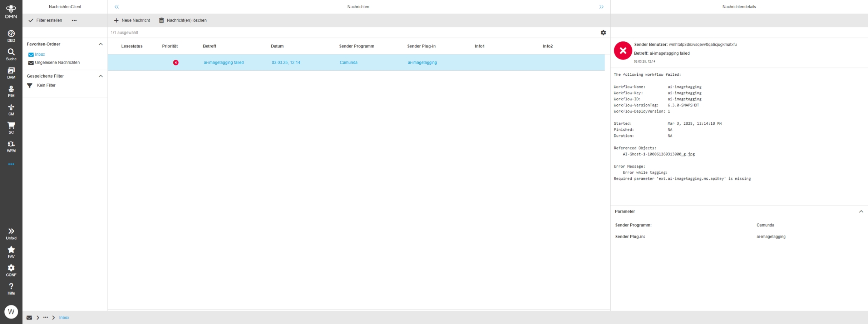The width and height of the screenshot is (868, 324).
Task: Show more modules via sidebar dots
Action: [11, 164]
